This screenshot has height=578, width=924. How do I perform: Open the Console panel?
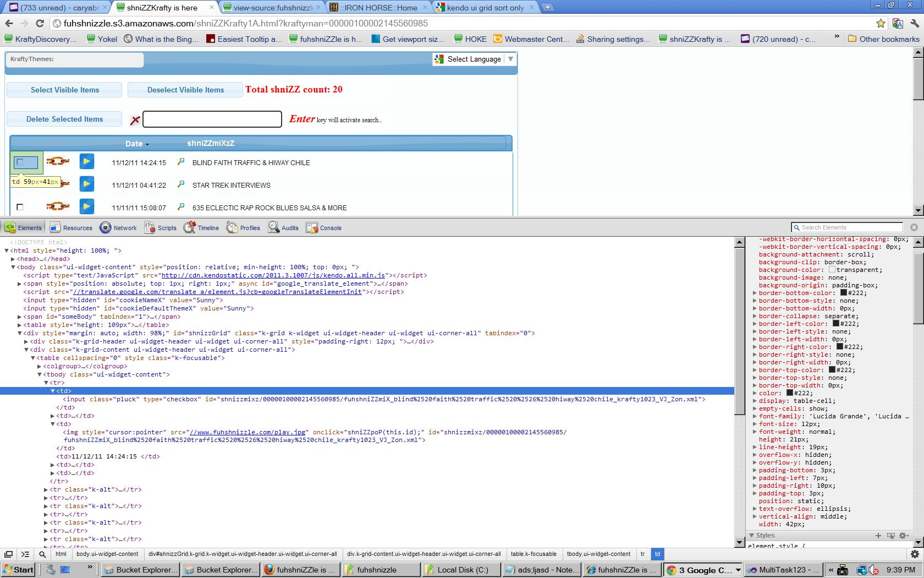click(324, 227)
